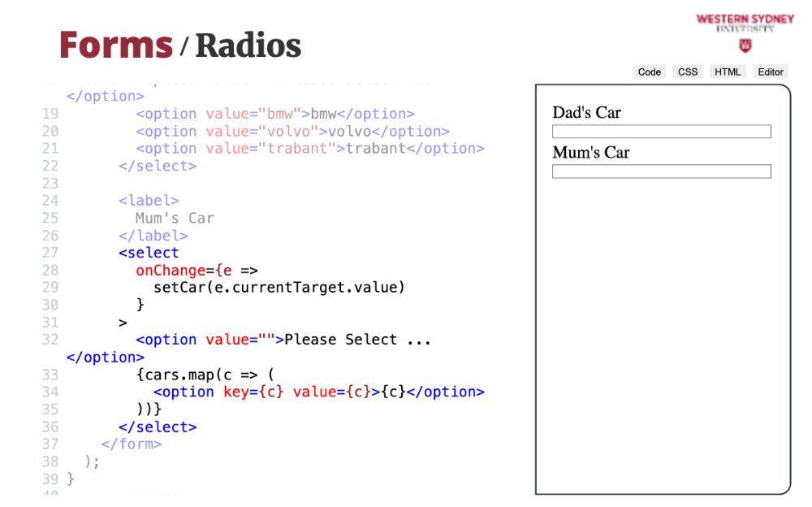Image resolution: width=812 pixels, height=507 pixels.
Task: Expand the Mum's Car select box
Action: [661, 171]
